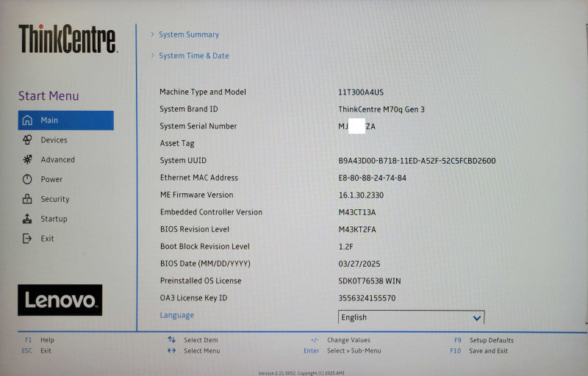Click the System Serial Number label
This screenshot has height=376, width=588.
pyautogui.click(x=198, y=126)
